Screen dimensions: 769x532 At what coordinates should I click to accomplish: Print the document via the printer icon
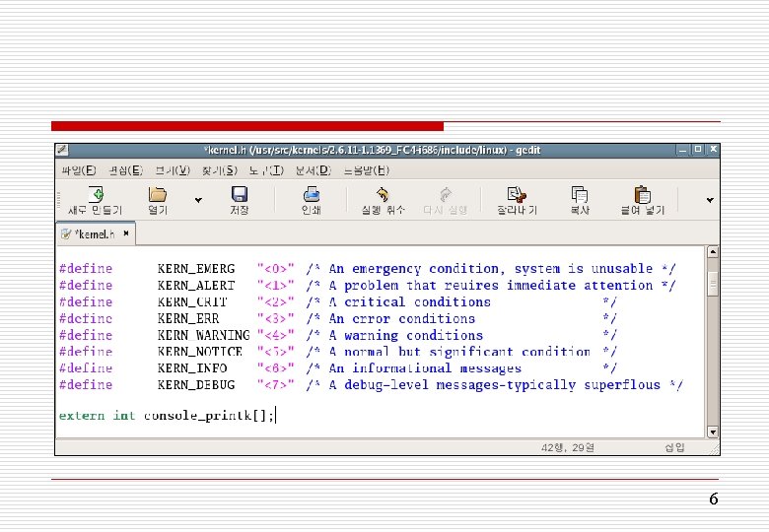(x=312, y=194)
